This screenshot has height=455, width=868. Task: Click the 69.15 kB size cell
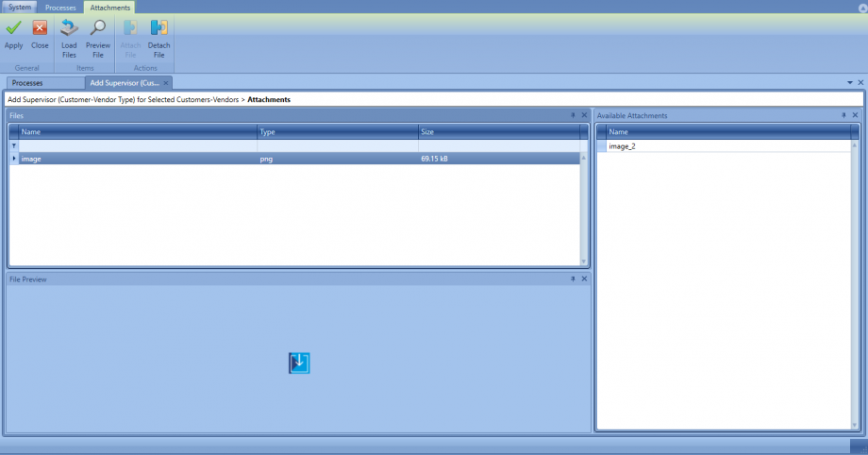pyautogui.click(x=499, y=159)
